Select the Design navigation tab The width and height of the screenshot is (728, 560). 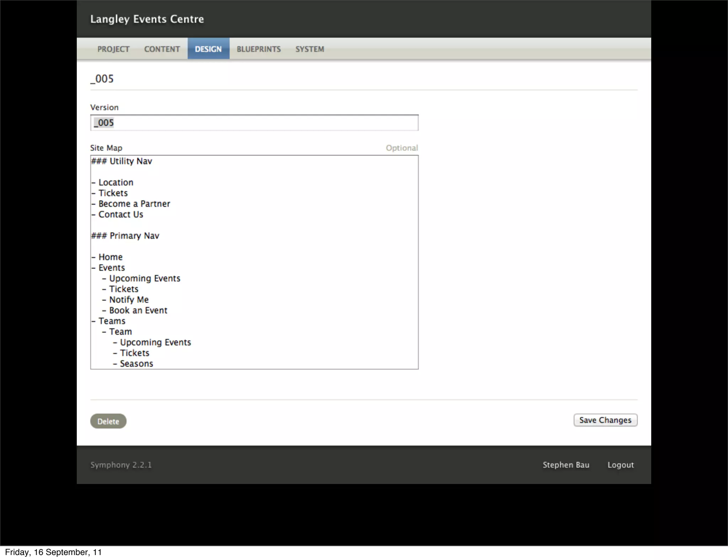tap(208, 49)
